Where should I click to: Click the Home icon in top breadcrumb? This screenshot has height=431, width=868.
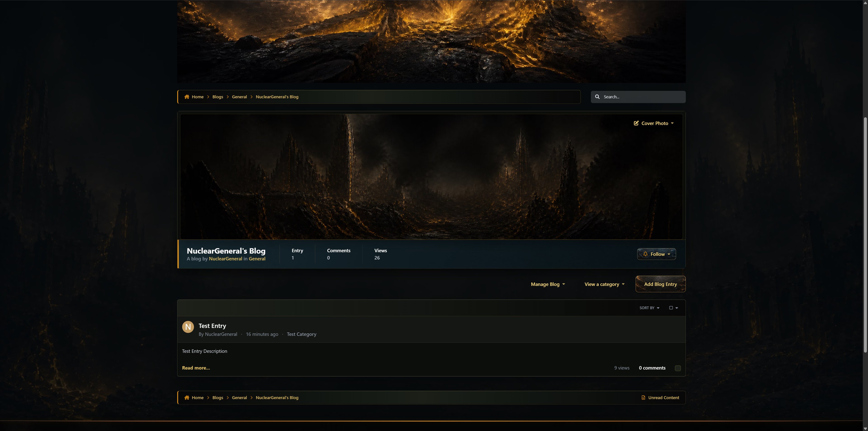[x=187, y=97]
